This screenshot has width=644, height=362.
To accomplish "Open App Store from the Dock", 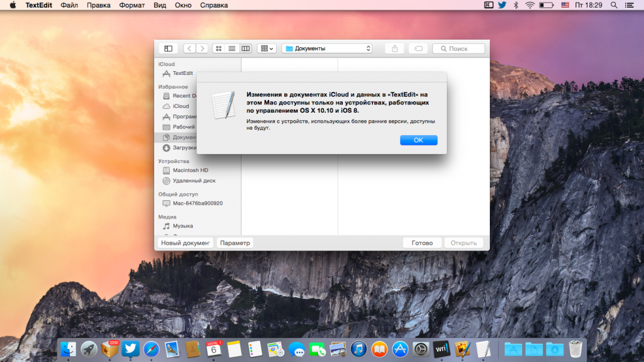I will [400, 349].
